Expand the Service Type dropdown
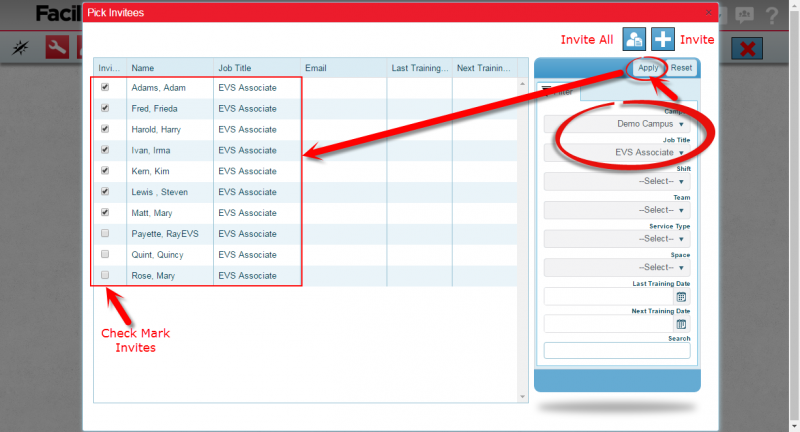 (617, 239)
